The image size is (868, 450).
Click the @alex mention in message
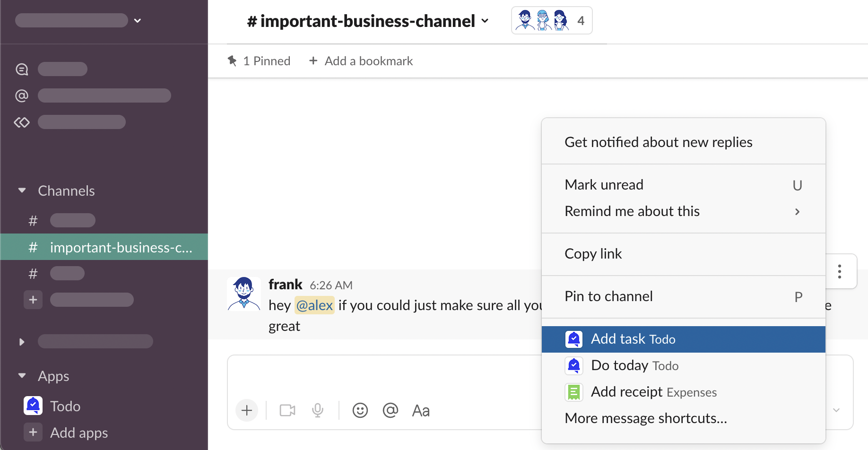click(314, 305)
